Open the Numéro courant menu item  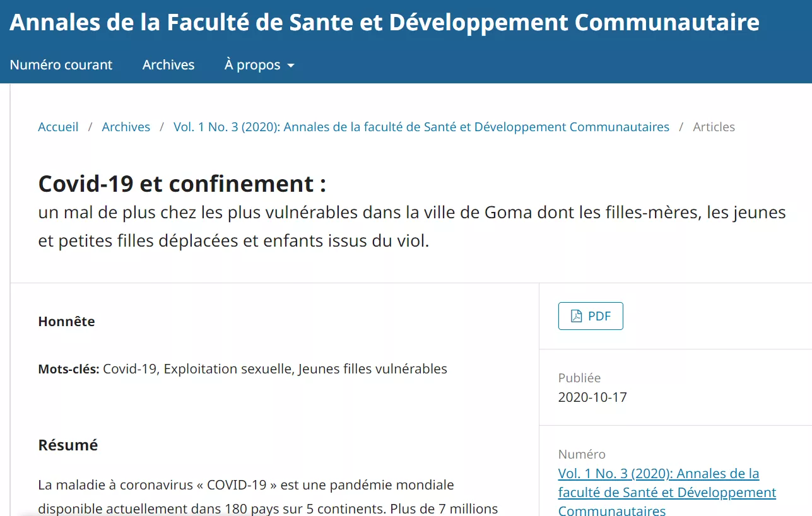pos(61,65)
